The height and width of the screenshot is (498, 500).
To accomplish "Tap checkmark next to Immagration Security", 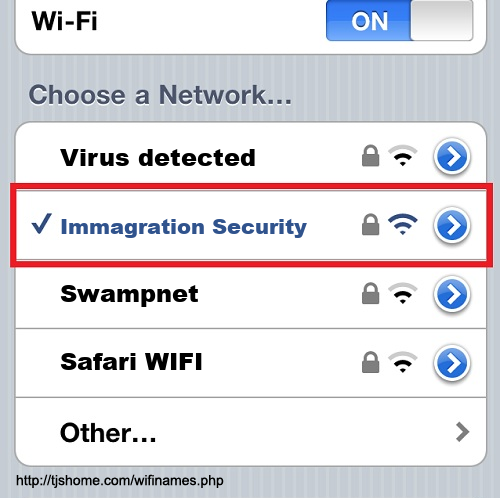I will pos(42,224).
